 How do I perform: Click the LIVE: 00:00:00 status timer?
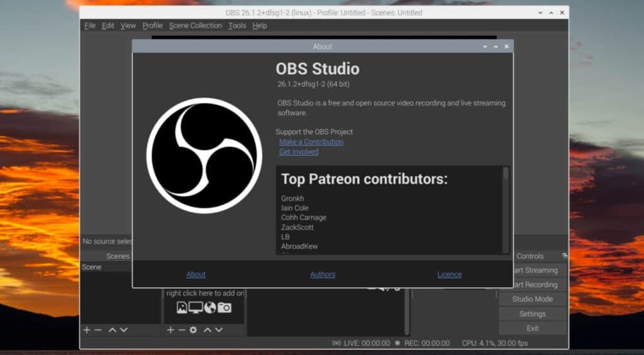(367, 343)
